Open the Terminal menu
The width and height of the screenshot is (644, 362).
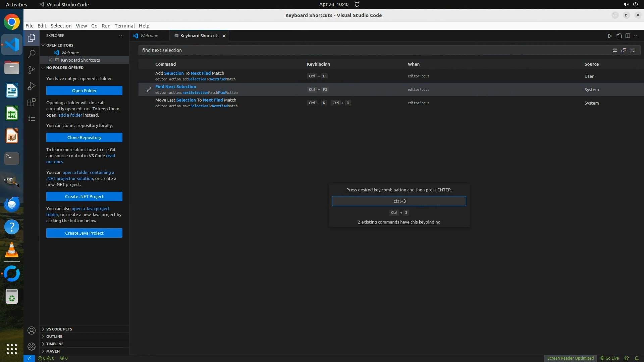(124, 26)
